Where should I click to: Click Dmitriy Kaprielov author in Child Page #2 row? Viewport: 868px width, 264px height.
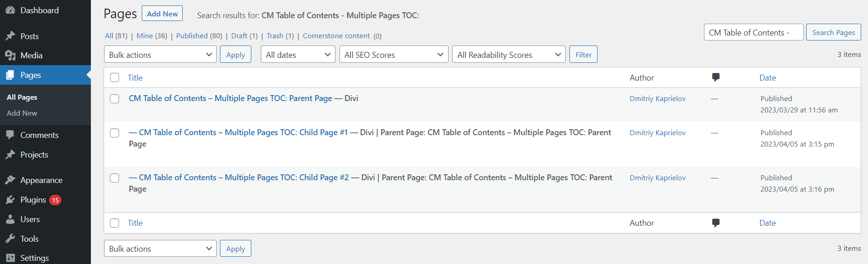(658, 178)
